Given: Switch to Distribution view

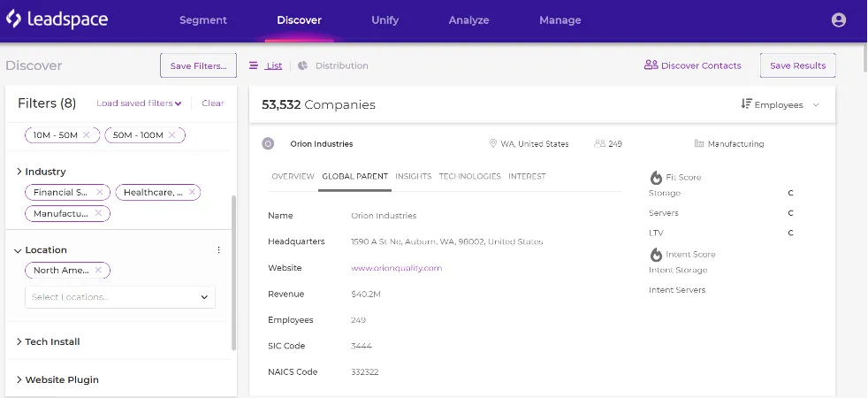Looking at the screenshot, I should (x=341, y=65).
